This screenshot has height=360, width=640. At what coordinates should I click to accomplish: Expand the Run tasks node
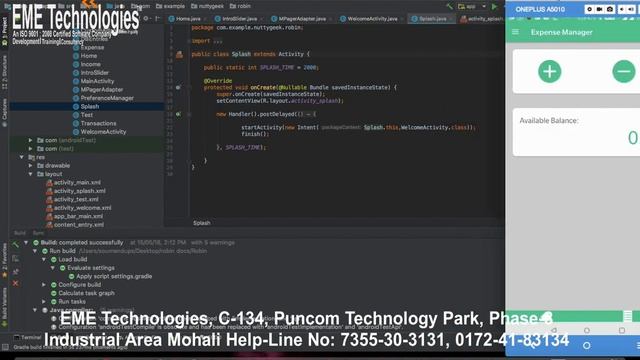click(44, 302)
